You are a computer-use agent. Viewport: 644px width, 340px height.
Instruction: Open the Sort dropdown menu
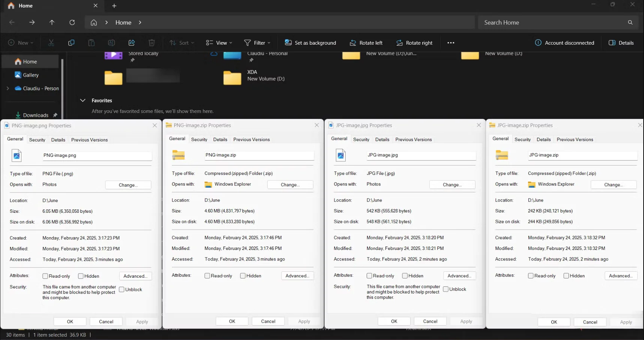pos(182,43)
